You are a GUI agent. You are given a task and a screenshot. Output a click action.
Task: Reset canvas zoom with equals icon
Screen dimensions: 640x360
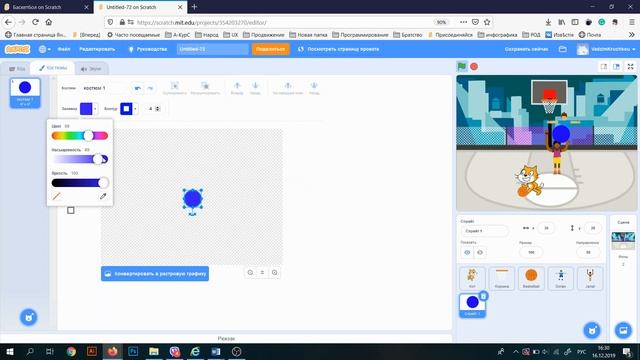[x=262, y=273]
